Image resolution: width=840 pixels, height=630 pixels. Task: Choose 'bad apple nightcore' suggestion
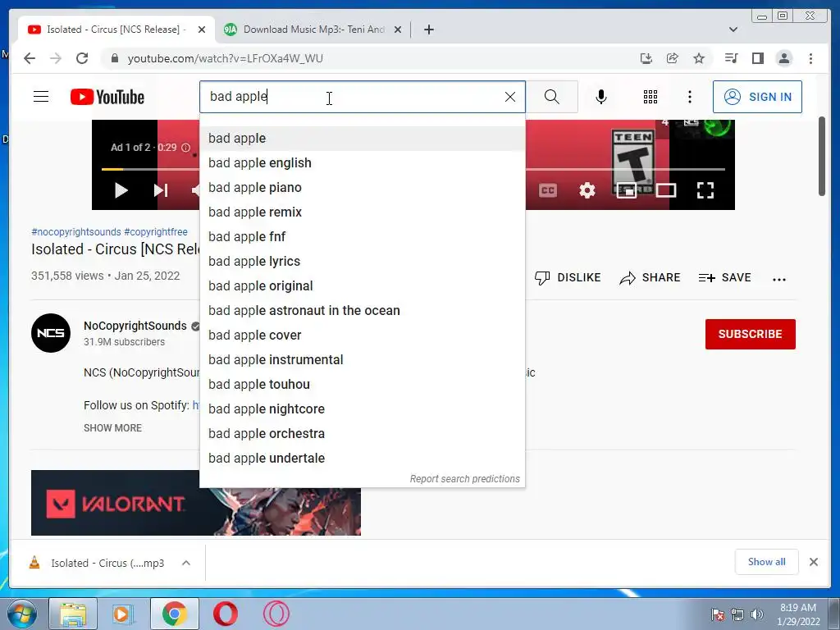pos(362,409)
